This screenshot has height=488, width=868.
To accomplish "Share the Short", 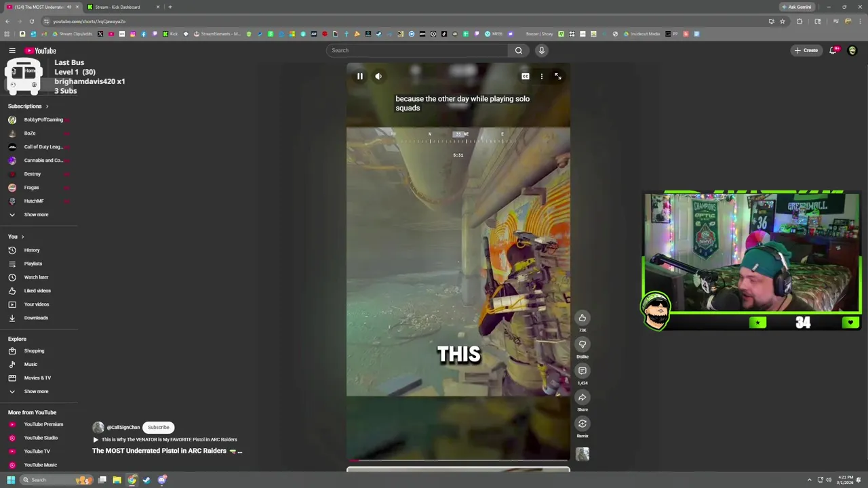I will point(583,397).
